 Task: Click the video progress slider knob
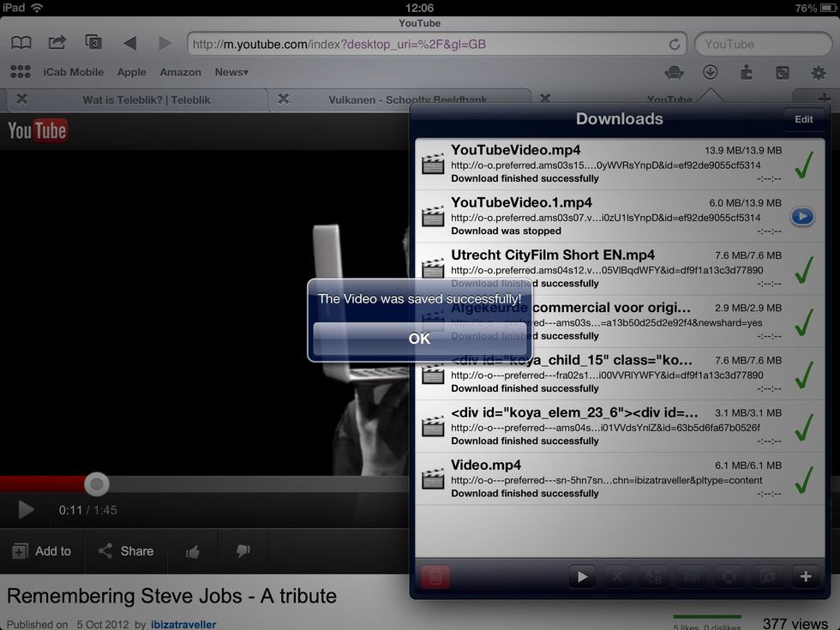pyautogui.click(x=97, y=484)
